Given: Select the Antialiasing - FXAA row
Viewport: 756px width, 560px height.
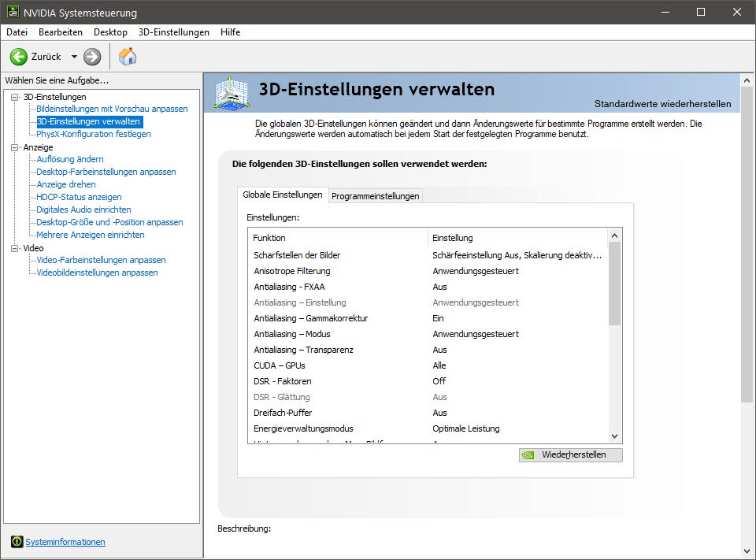Looking at the screenshot, I should click(x=428, y=287).
